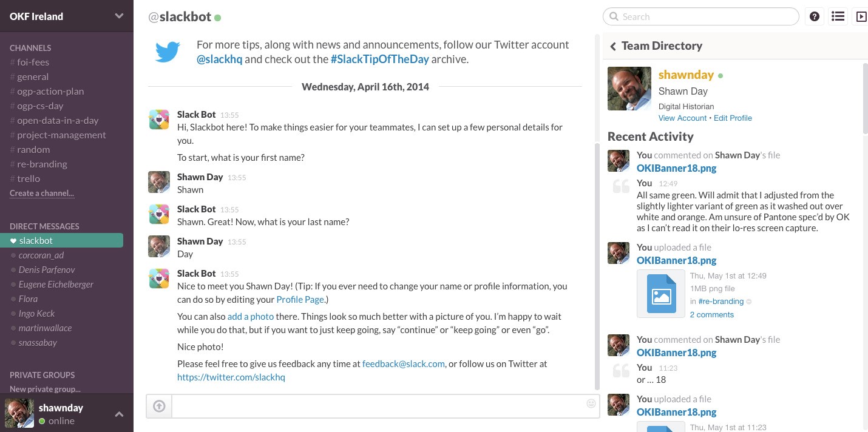
Task: Click the Create a channel link
Action: 42,193
